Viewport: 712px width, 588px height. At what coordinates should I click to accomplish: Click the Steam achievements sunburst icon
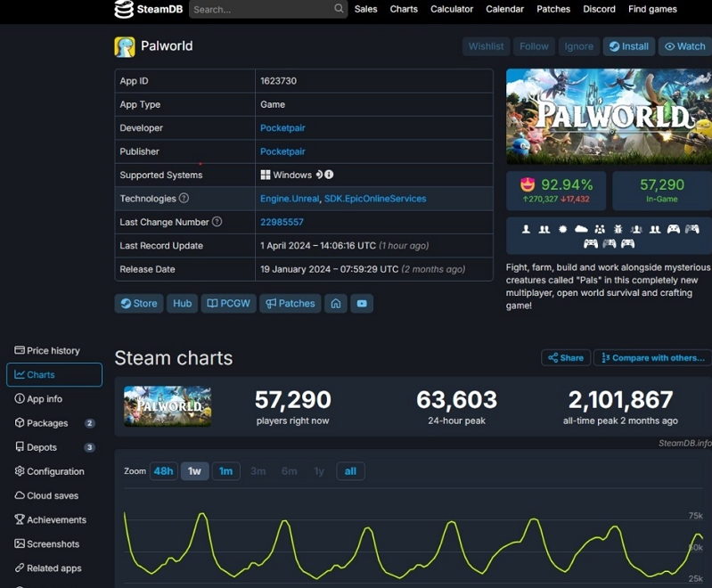pos(562,229)
